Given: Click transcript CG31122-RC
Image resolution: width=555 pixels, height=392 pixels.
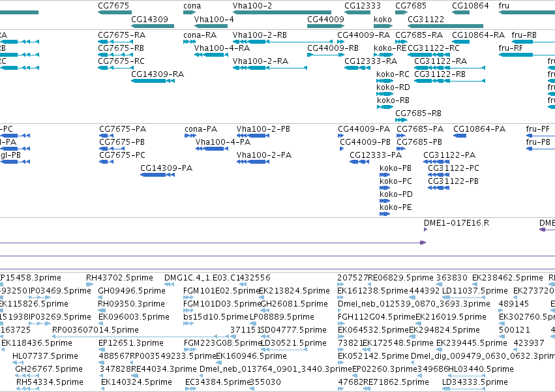Looking at the screenshot, I should [434, 48].
